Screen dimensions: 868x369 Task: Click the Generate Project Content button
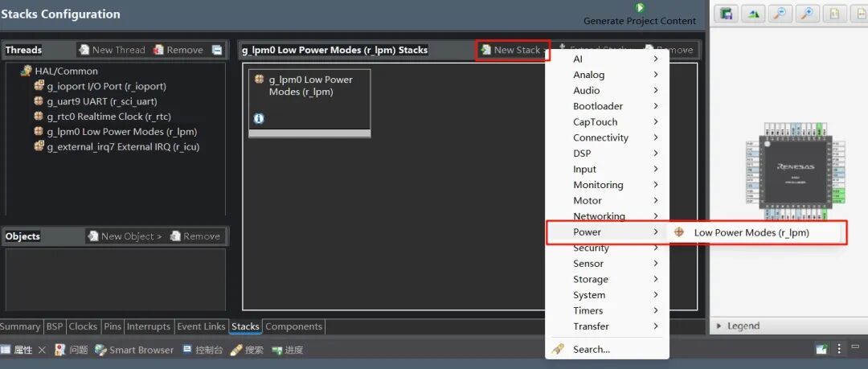coord(640,14)
